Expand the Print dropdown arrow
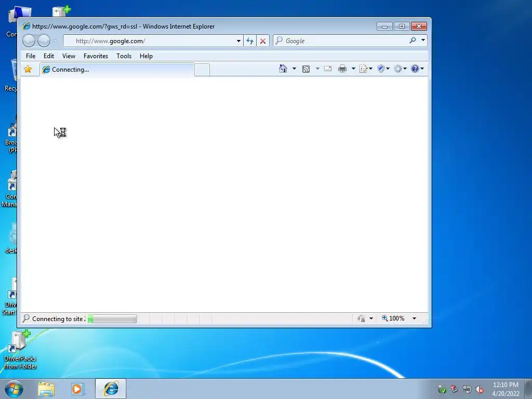 coord(353,69)
